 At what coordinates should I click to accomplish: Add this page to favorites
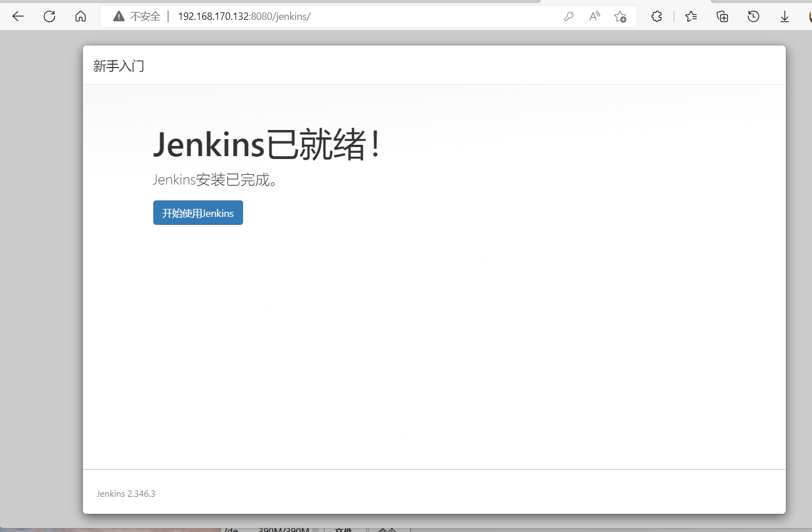tap(621, 16)
